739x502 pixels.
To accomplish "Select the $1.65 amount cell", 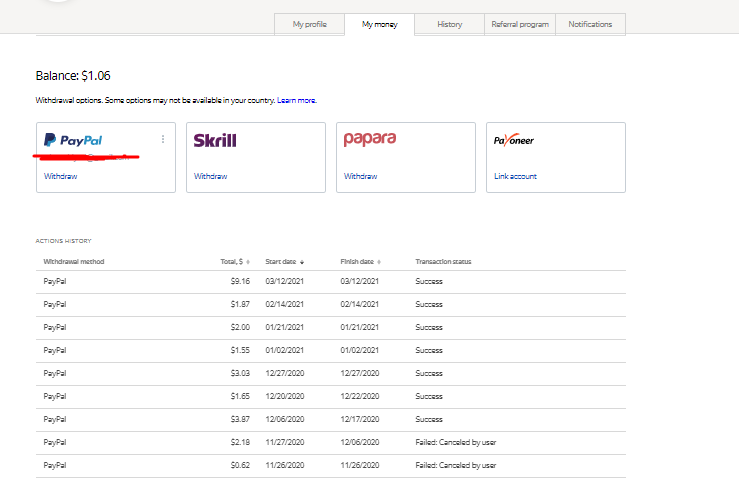I will tap(240, 396).
